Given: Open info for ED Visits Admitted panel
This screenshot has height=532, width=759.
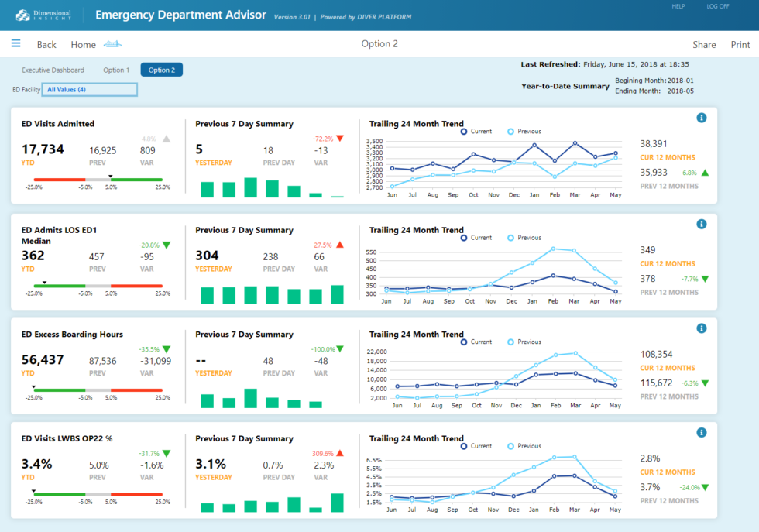Looking at the screenshot, I should coord(702,118).
